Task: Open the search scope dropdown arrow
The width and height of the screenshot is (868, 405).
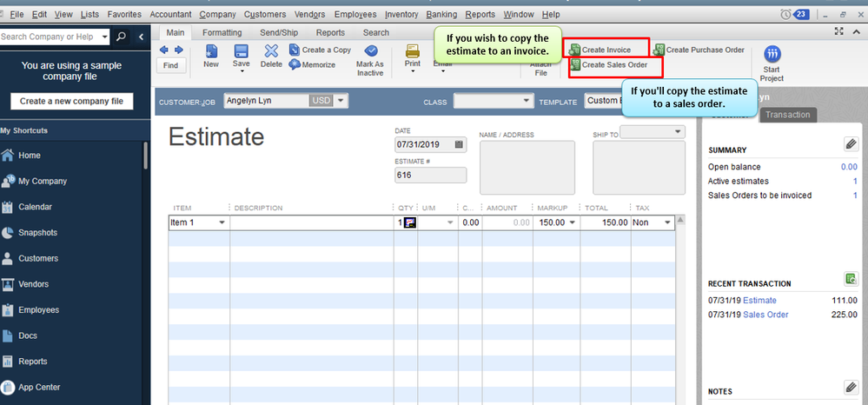Action: [x=104, y=37]
